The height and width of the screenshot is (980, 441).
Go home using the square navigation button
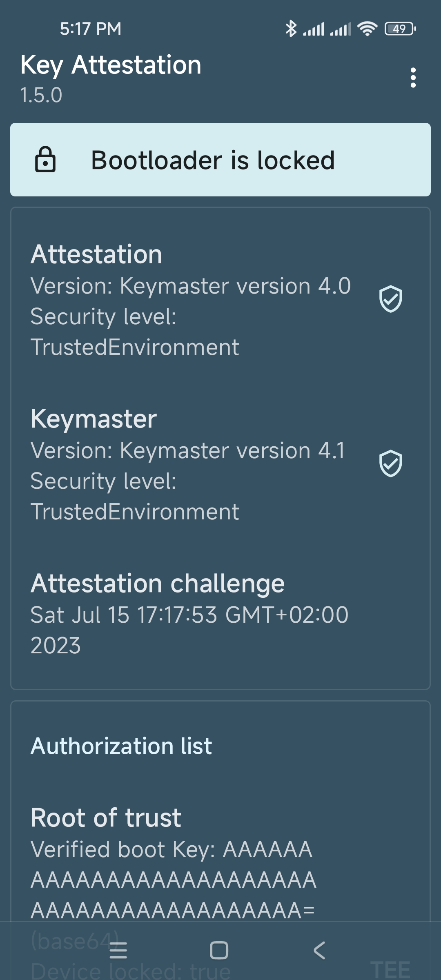tap(219, 950)
